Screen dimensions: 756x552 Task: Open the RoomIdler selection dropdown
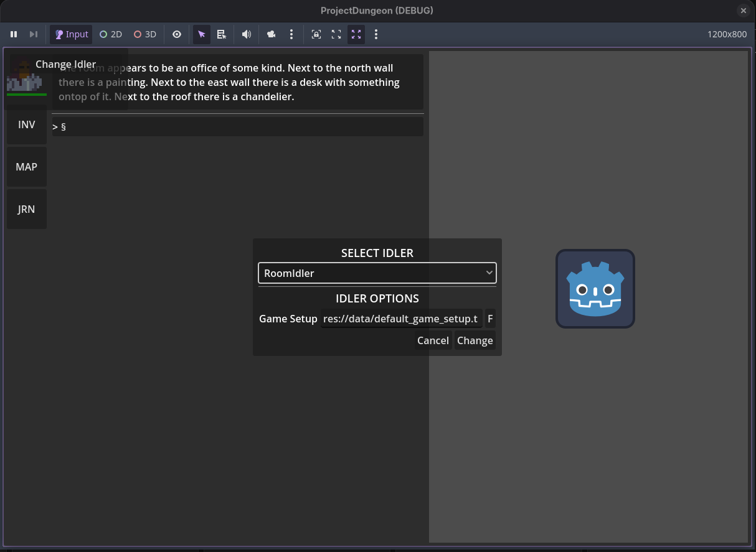point(377,273)
